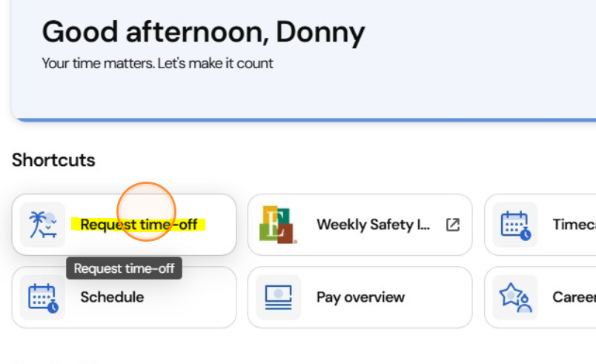This screenshot has height=364, width=596.
Task: Click the Career star person icon
Action: pos(515,297)
